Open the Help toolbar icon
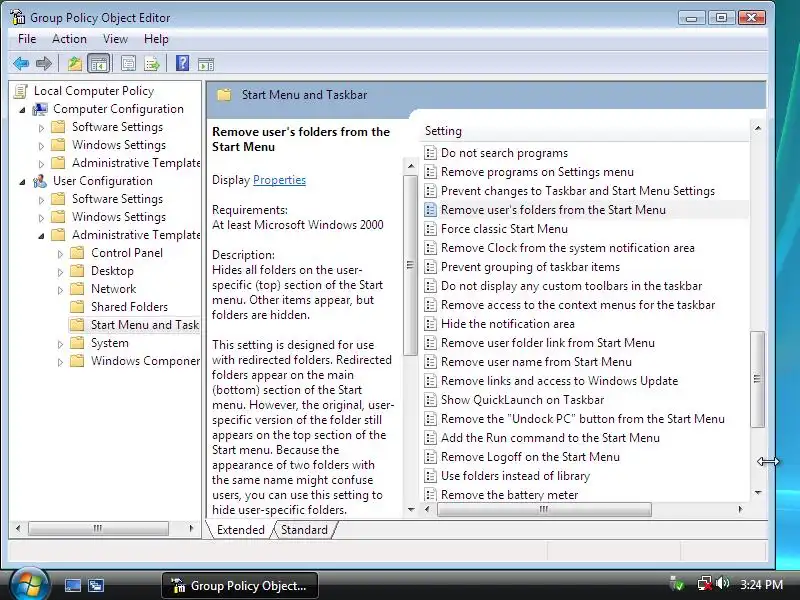 pyautogui.click(x=182, y=63)
